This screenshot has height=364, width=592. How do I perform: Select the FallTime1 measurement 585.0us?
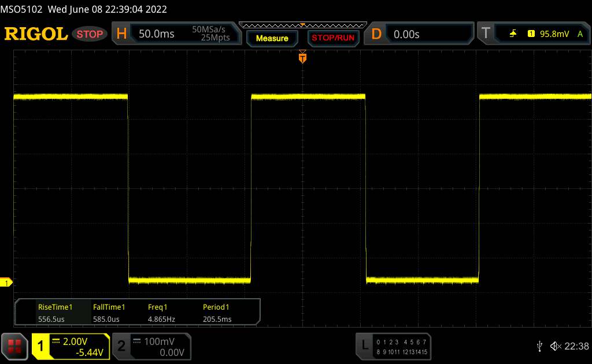(x=109, y=313)
